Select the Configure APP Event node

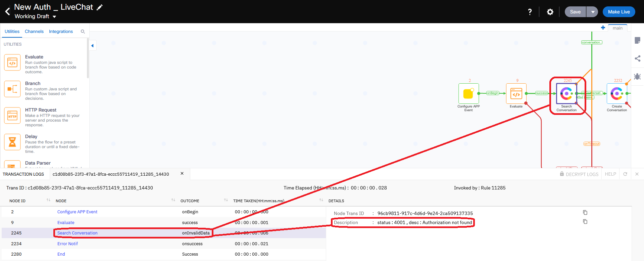point(468,93)
